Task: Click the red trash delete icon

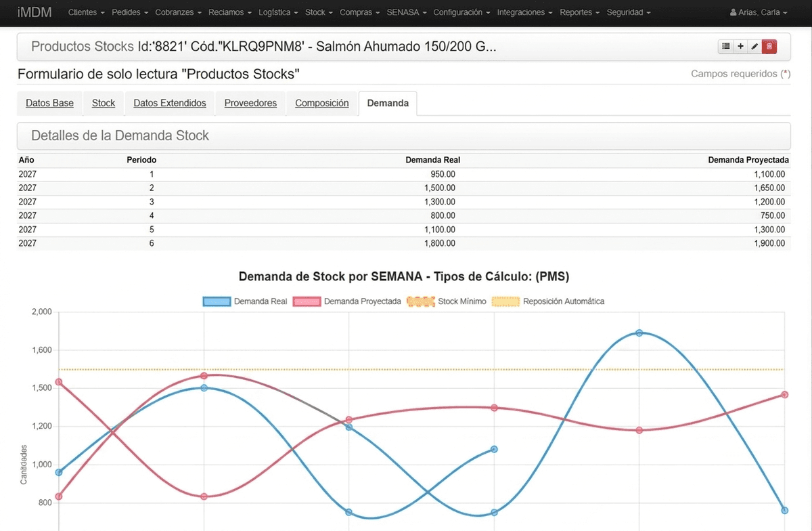Action: 769,47
